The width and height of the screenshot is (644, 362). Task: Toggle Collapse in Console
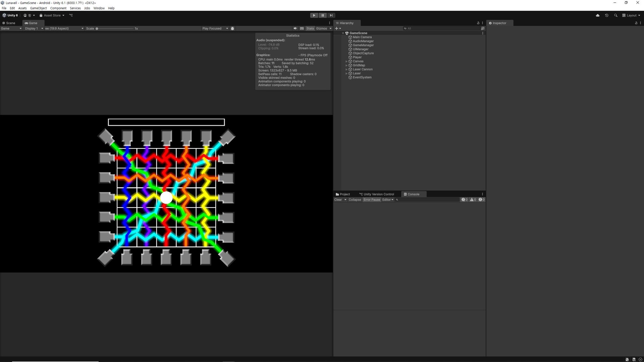[355, 200]
